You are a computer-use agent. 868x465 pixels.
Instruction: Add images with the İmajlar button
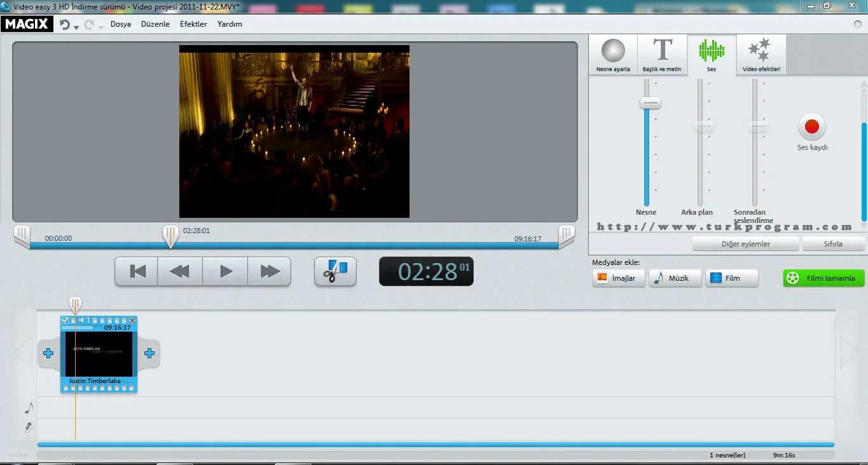(618, 278)
